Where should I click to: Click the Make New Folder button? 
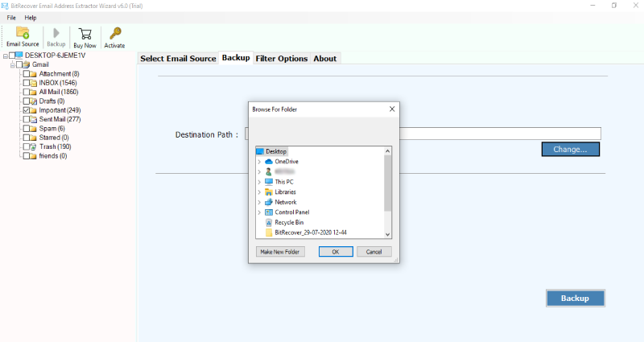point(280,252)
